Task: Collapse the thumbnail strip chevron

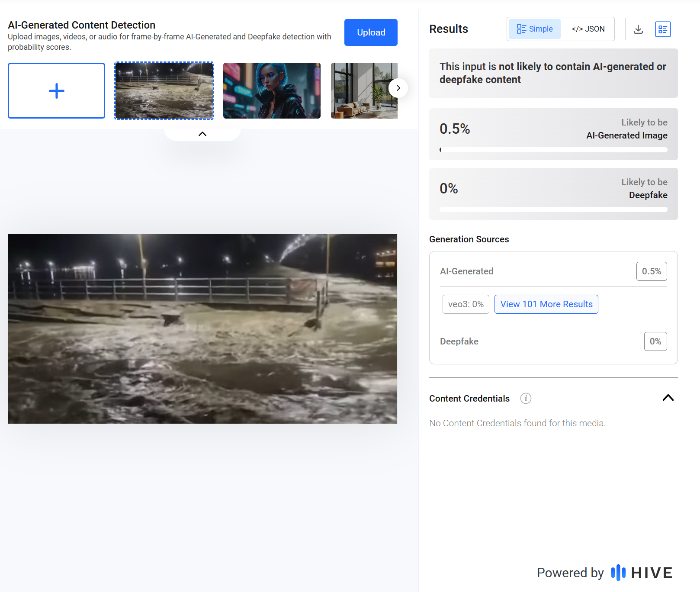Action: [x=202, y=134]
